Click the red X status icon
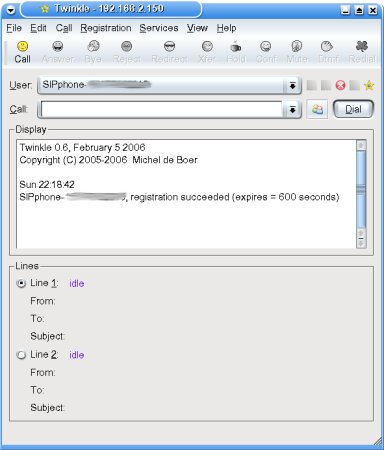 tap(340, 86)
